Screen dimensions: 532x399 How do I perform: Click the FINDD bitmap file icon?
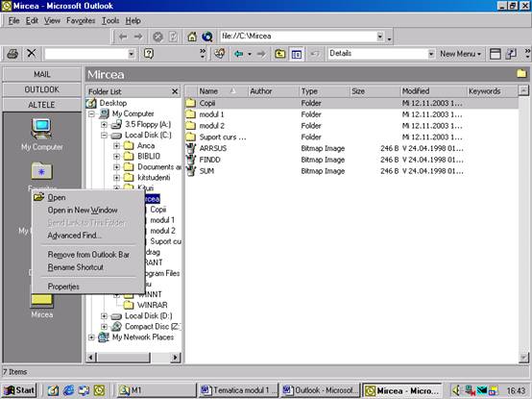click(x=191, y=160)
